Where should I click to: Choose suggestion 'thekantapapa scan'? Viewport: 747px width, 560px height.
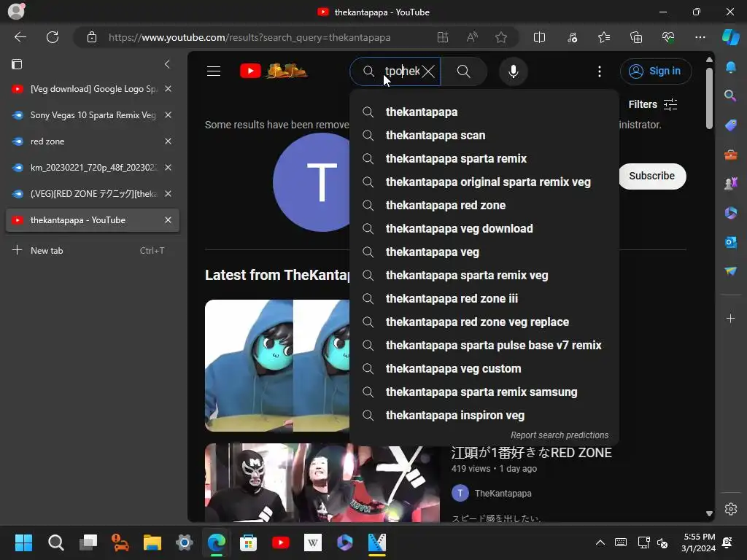[x=484, y=135]
